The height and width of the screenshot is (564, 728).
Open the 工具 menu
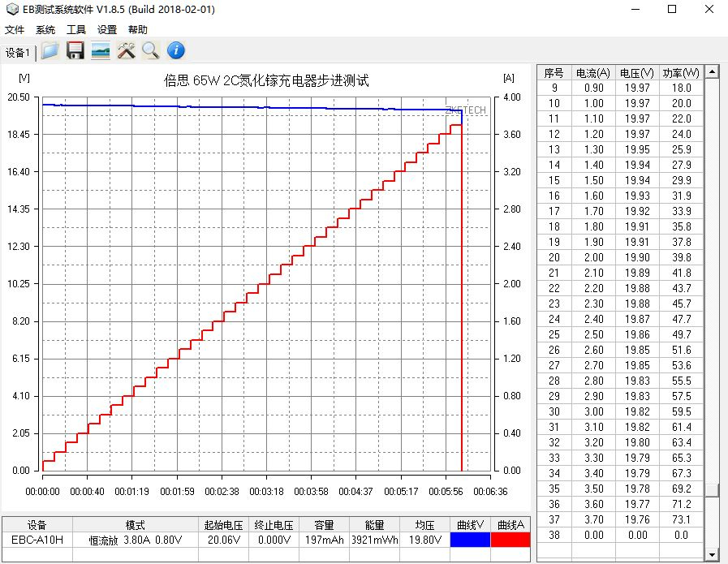[76, 30]
